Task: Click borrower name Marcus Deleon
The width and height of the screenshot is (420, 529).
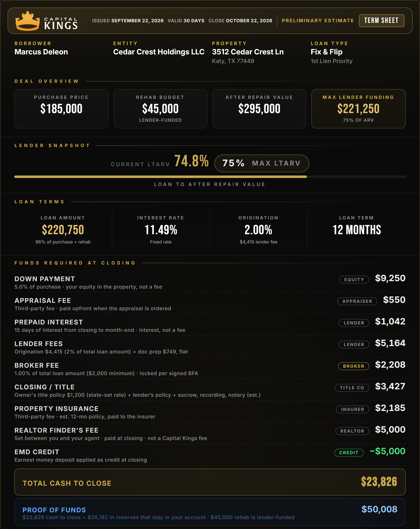Action: pos(41,52)
